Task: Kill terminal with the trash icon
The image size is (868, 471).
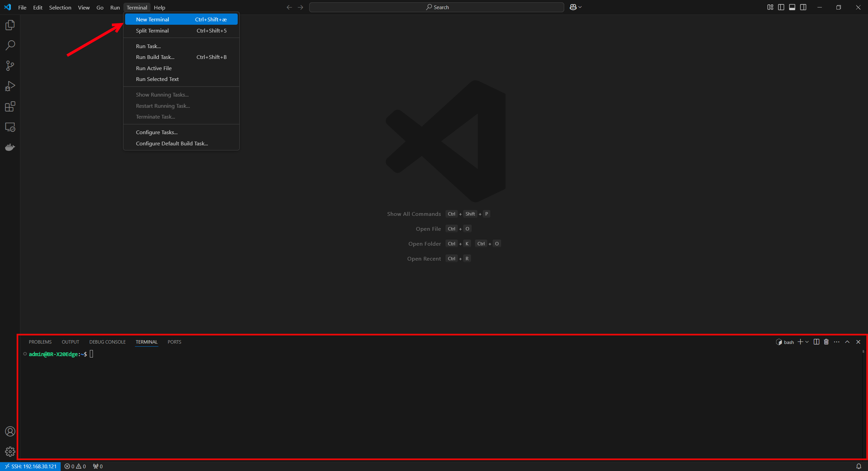Action: (x=826, y=342)
